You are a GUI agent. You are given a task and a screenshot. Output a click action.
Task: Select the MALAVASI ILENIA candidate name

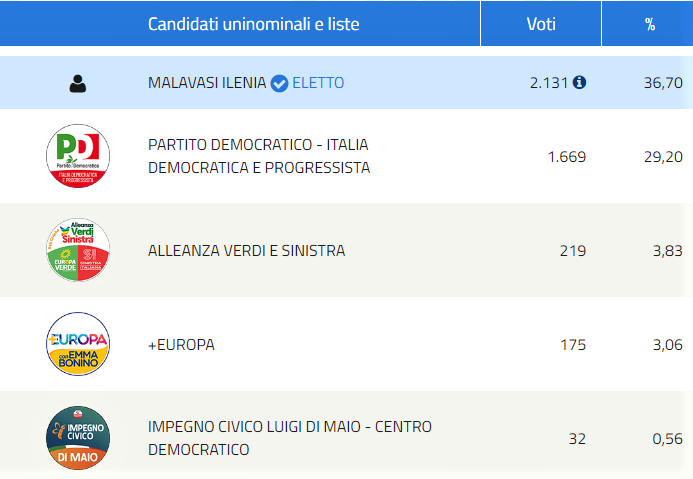207,83
